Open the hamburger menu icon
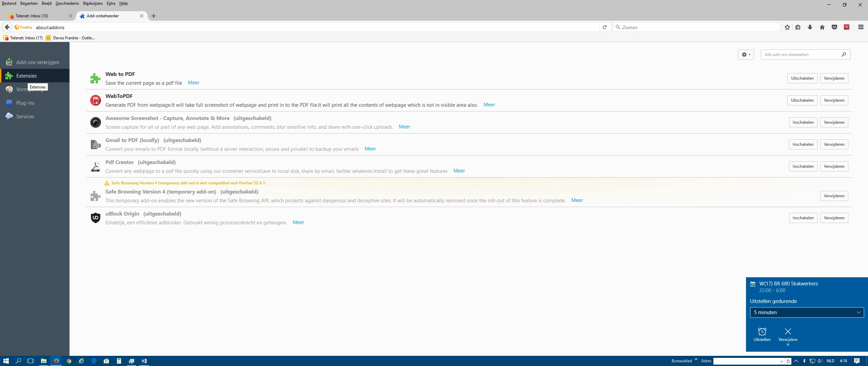 click(861, 27)
